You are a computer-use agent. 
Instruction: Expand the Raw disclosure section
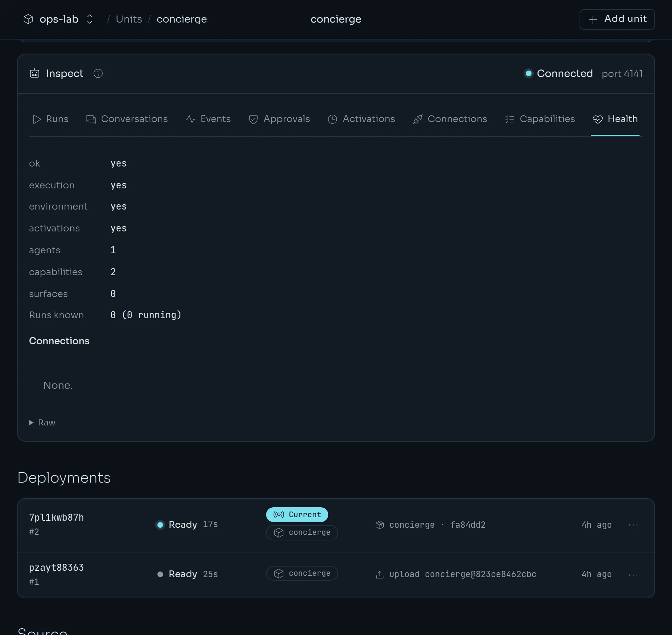tap(42, 423)
